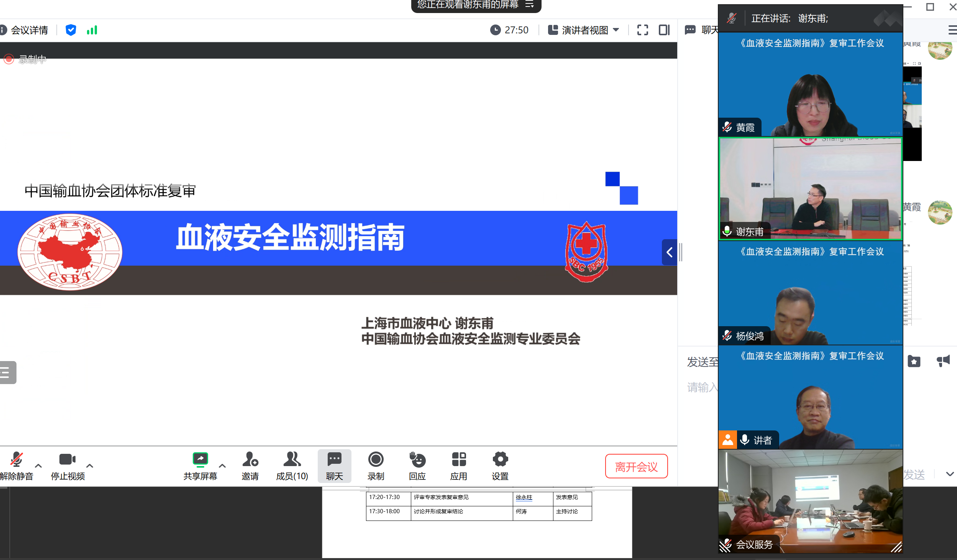Open the speaker view dropdown

[x=583, y=30]
